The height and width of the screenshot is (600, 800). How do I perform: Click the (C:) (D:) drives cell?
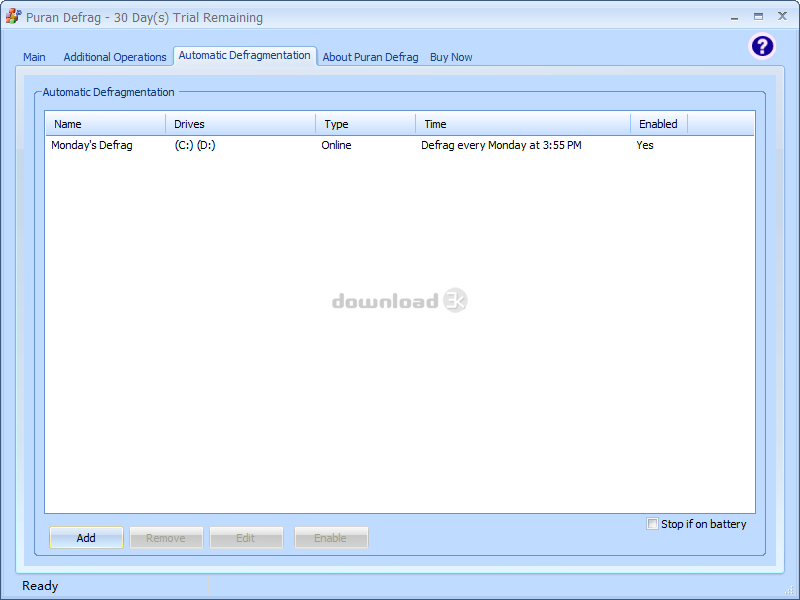(195, 145)
